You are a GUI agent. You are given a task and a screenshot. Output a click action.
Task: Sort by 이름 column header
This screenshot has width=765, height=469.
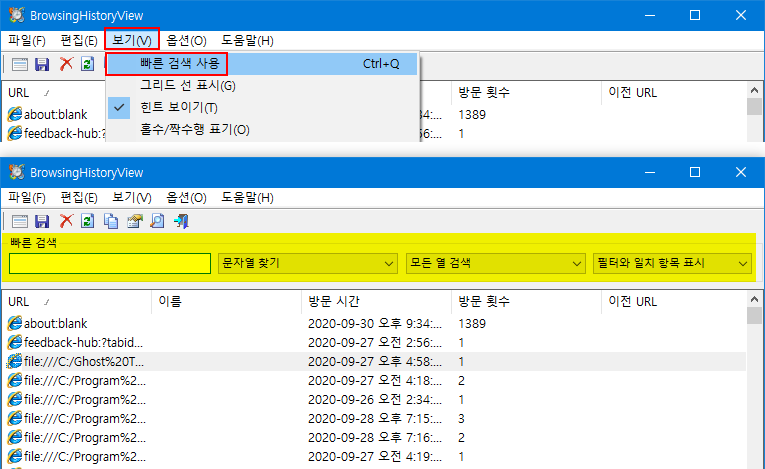click(x=226, y=302)
